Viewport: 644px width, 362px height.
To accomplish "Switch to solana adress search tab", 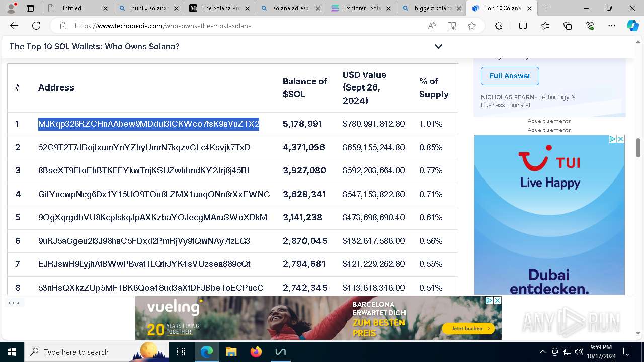I will coord(290,8).
